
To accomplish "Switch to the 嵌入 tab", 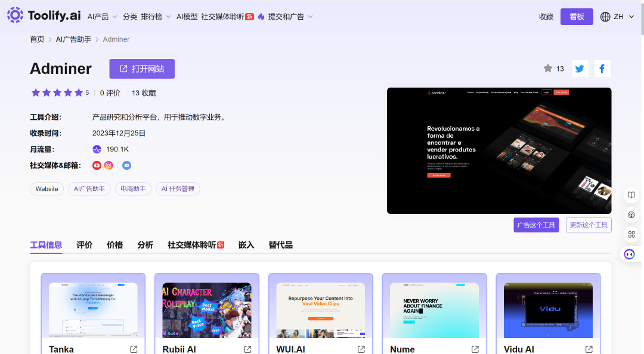I will click(246, 245).
